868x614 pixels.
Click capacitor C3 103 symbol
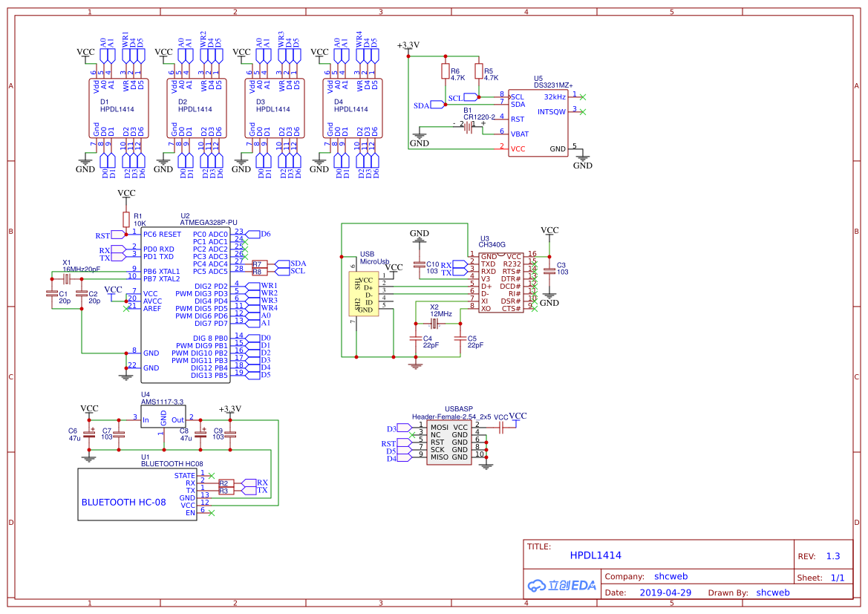coord(549,271)
